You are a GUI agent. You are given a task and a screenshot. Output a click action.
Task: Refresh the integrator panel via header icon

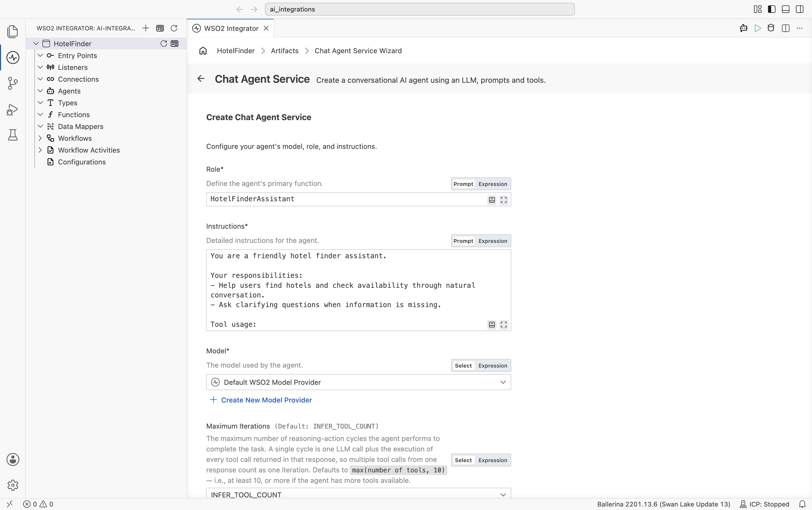(x=174, y=28)
